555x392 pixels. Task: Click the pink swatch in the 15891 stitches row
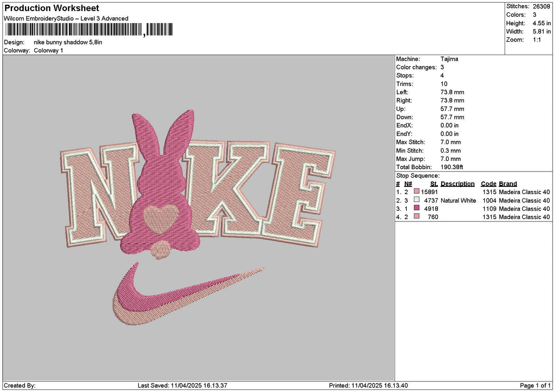(x=417, y=192)
